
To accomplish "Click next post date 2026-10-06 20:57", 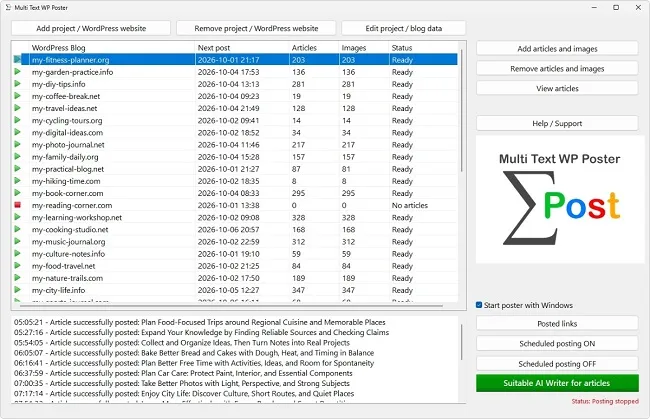I will pos(228,229).
